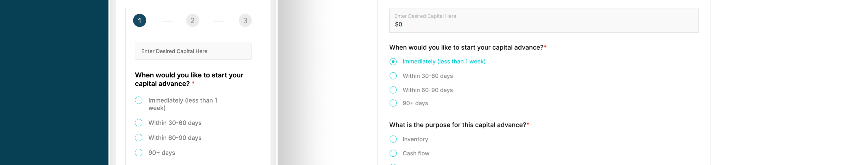Click the bold two-line capital advance question heading

[x=189, y=79]
